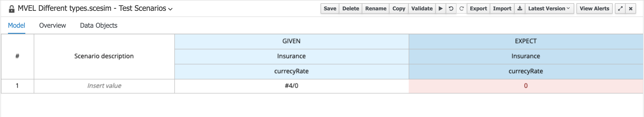Open the Latest Version dropdown

point(549,8)
